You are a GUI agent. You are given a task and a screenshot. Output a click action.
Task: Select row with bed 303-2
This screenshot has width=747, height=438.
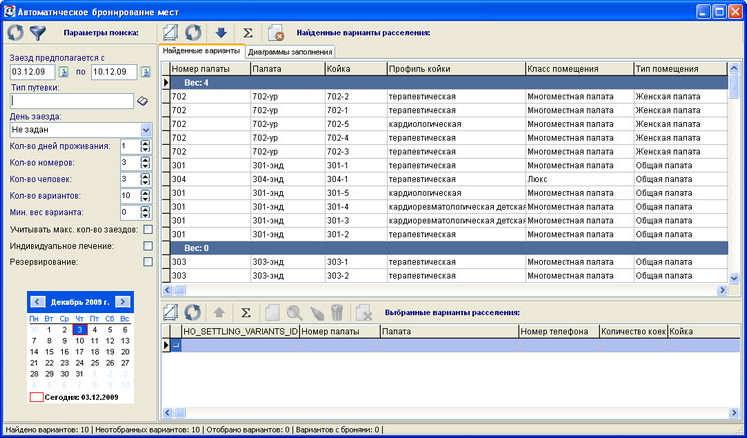click(x=449, y=275)
